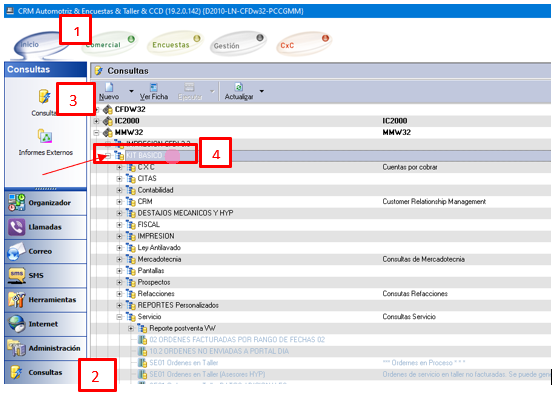Select the Servicio folder icon
This screenshot has width=556, height=393.
(131, 317)
